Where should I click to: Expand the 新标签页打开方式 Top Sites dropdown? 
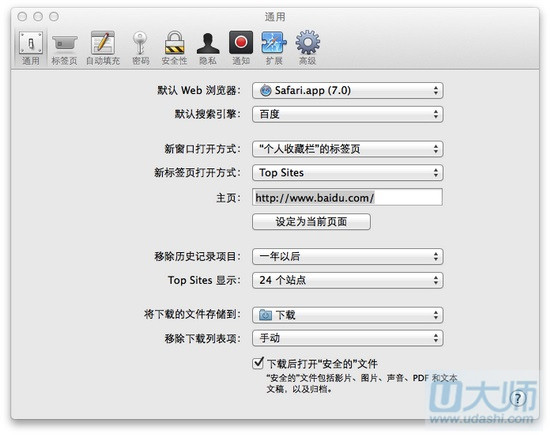(348, 173)
